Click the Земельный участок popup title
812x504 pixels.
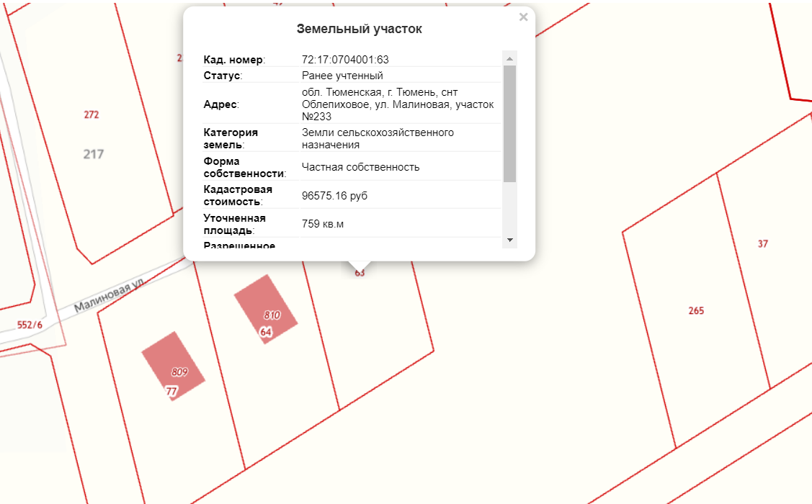[x=359, y=29]
